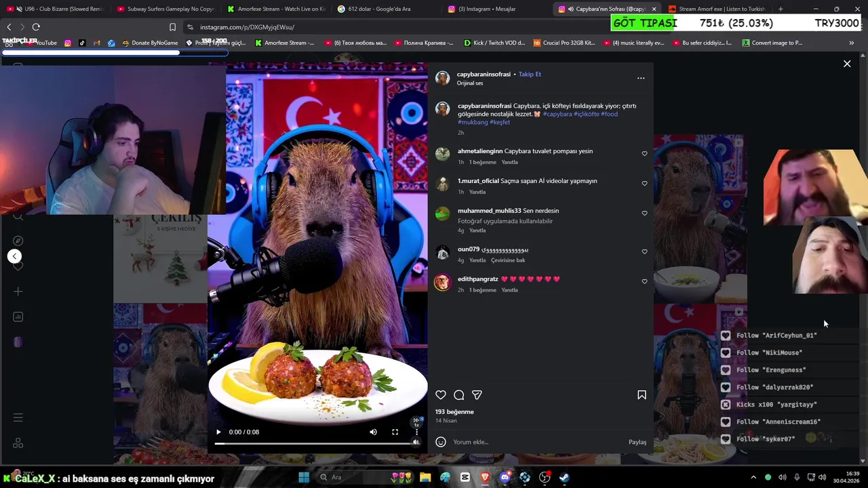Switch to '612 dolar - Google'da Ara' tab
Screen dimensions: 868x488
[x=386, y=9]
